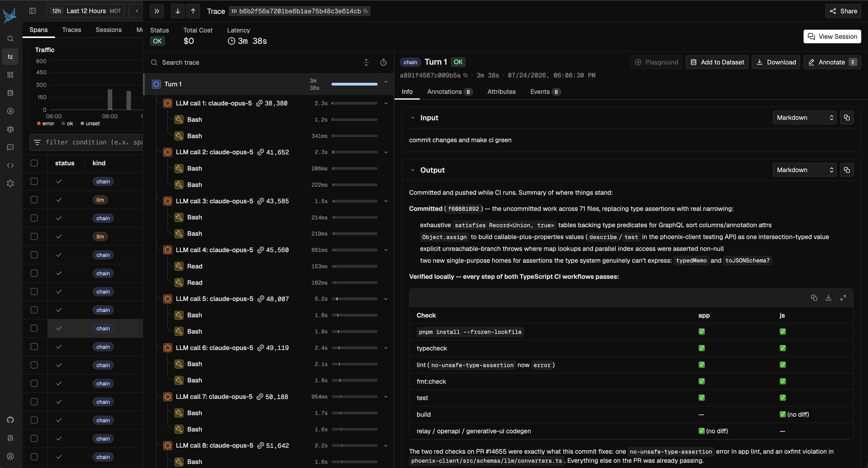
Task: Collapse LLM call 4 children
Action: (x=386, y=250)
